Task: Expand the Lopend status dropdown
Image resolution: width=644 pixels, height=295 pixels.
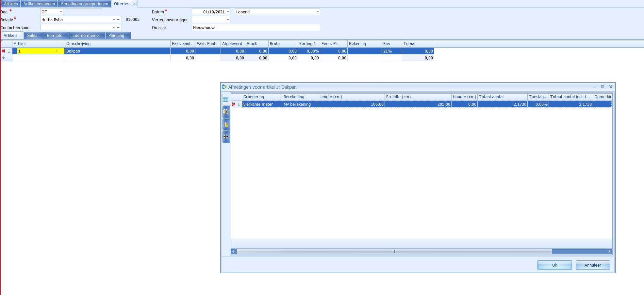Action: (x=318, y=12)
